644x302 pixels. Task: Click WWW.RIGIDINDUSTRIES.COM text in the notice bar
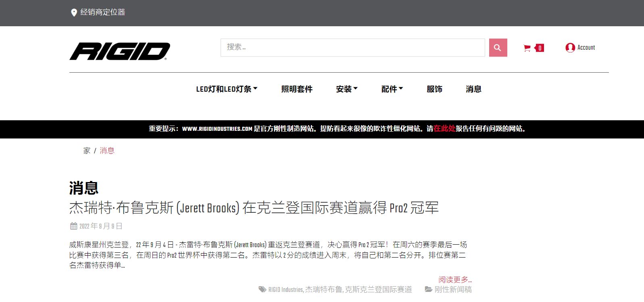point(217,129)
